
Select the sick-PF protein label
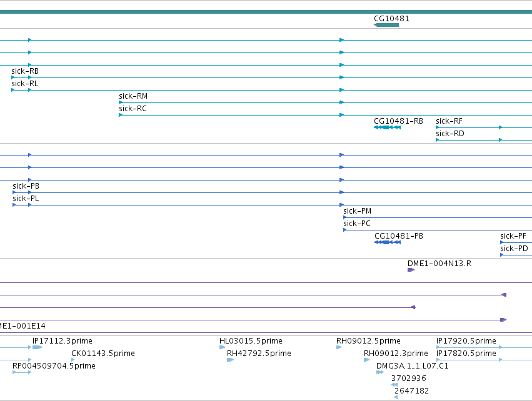(x=513, y=236)
